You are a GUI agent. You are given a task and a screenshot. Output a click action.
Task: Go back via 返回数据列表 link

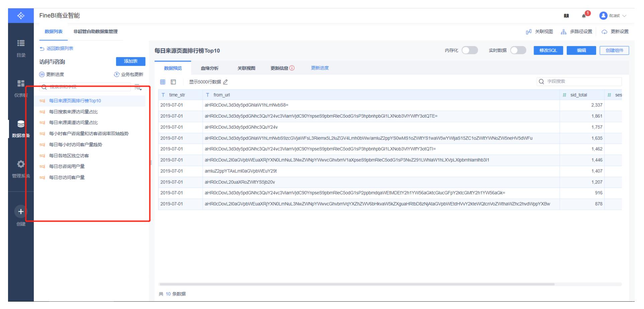pos(56,49)
